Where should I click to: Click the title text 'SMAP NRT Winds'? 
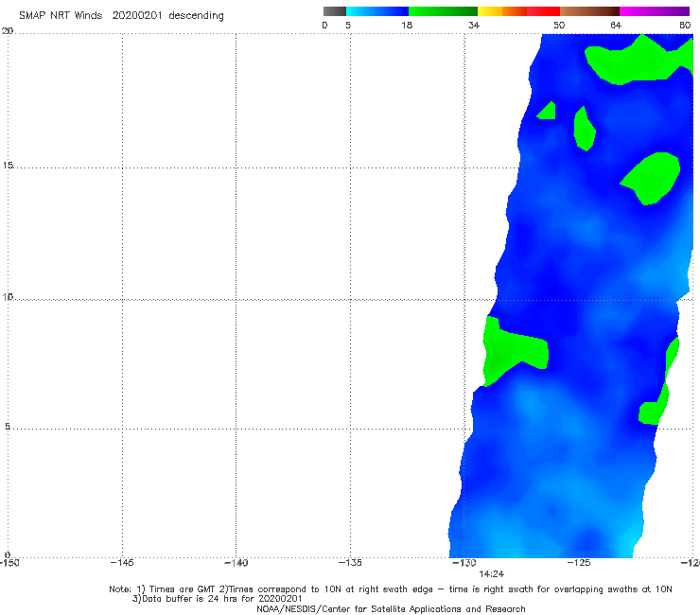click(x=61, y=15)
